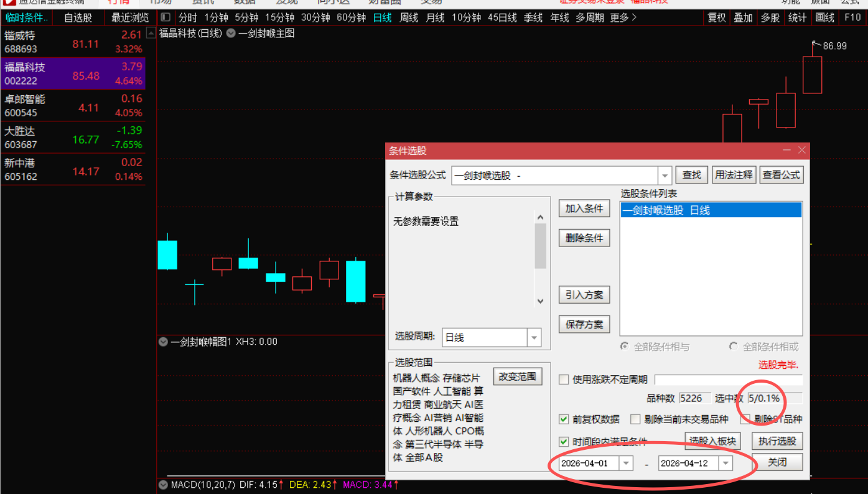Select 分时 chart period
The image size is (868, 494).
pos(187,18)
